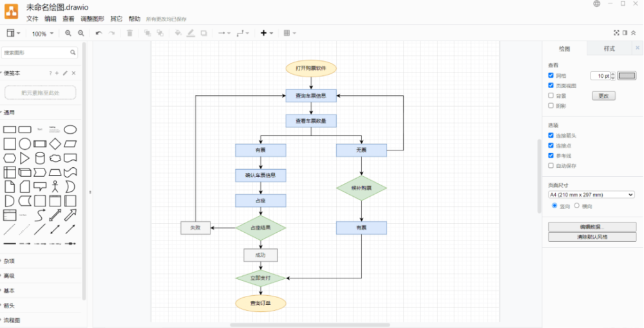Enable the 自动保存 autosave checkbox
Viewport: 644px width, 328px height.
[551, 166]
